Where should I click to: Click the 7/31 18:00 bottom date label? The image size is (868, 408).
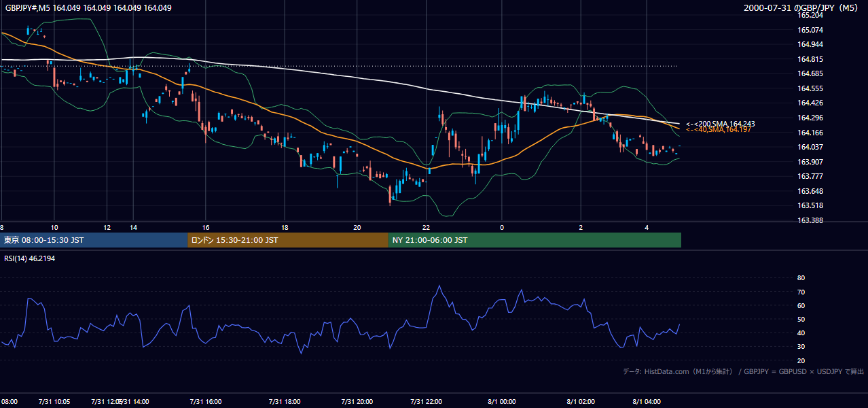[x=285, y=402]
